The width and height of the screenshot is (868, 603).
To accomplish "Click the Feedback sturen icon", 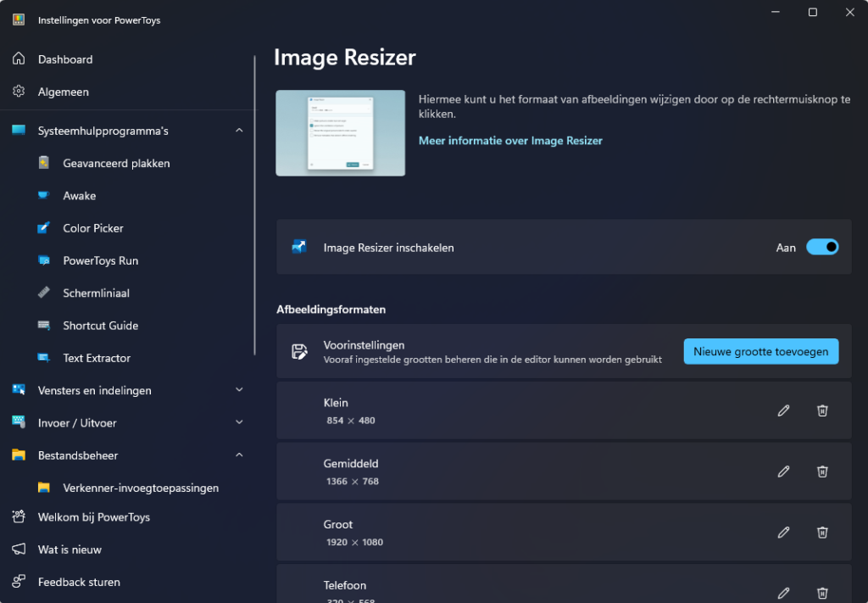I will click(19, 582).
